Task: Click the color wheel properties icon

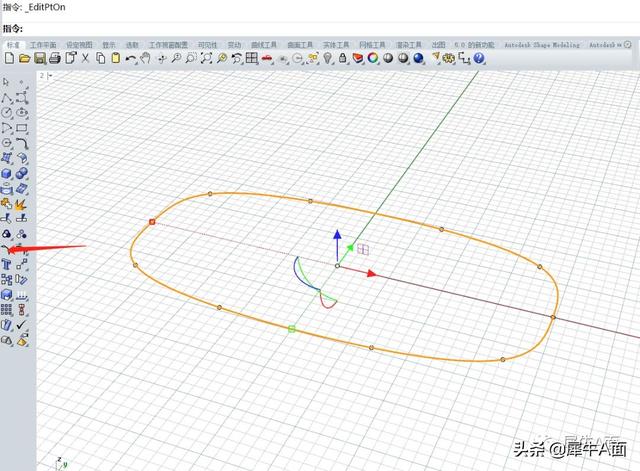Action: pyautogui.click(x=373, y=58)
